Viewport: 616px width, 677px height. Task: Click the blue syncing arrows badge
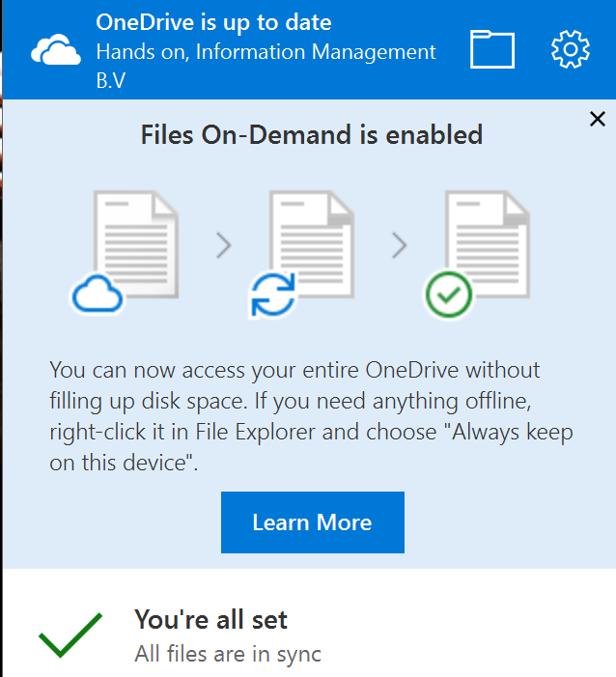[273, 294]
